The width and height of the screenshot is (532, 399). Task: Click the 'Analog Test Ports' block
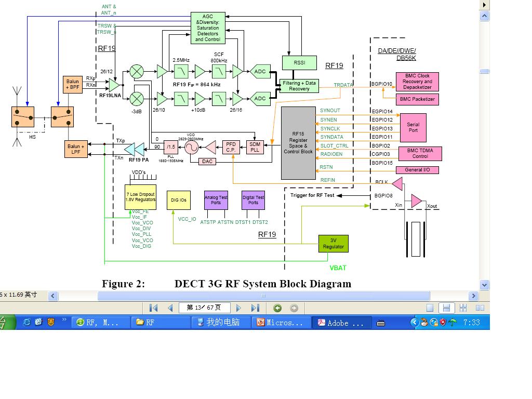pos(216,200)
